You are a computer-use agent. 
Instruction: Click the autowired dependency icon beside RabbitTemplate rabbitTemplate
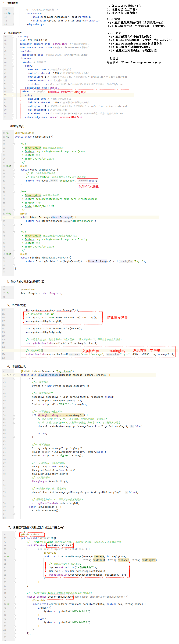[8, 293]
